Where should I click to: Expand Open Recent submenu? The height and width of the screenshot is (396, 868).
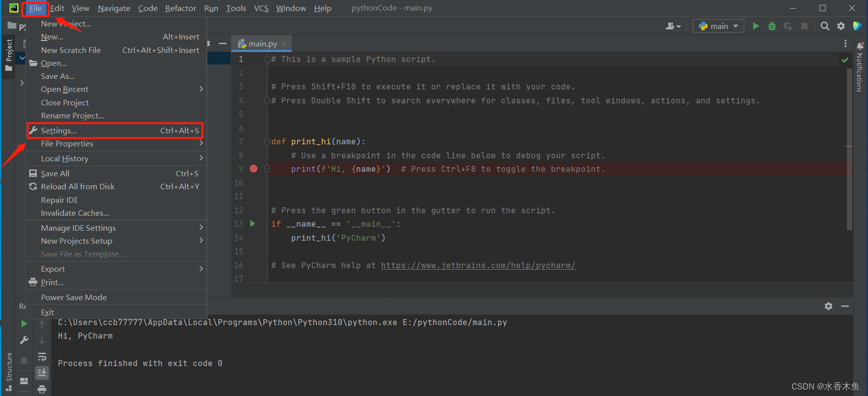(x=116, y=89)
